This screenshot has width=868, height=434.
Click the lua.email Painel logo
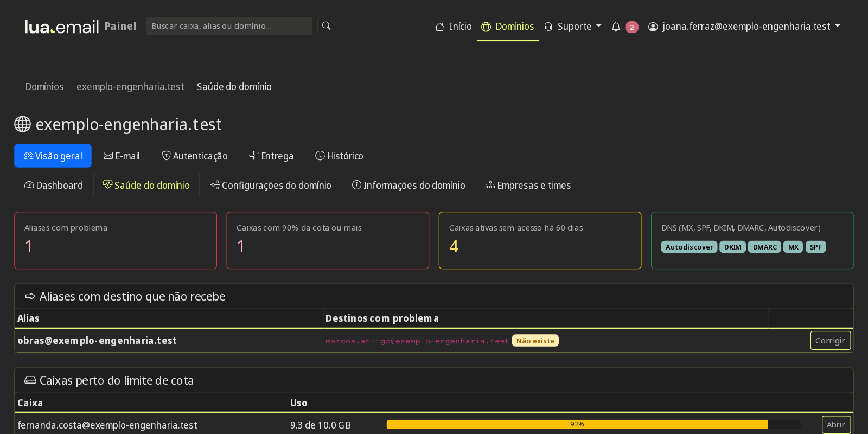pyautogui.click(x=80, y=27)
